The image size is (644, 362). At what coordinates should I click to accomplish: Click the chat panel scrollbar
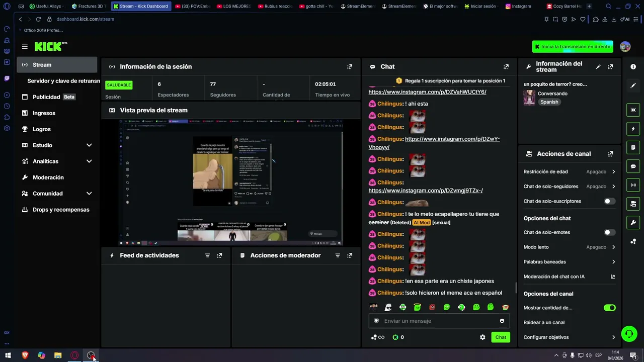coord(516,289)
